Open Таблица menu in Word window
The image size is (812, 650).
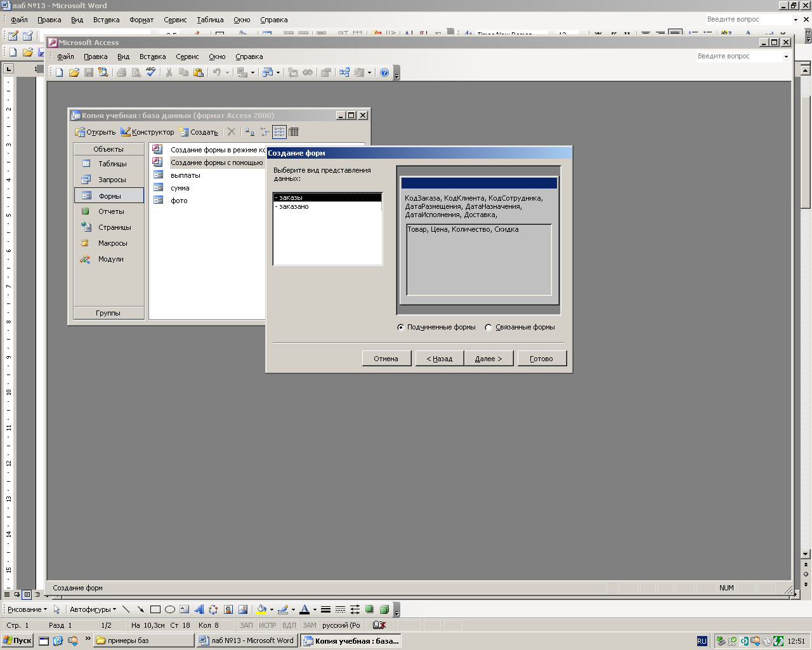click(x=210, y=20)
